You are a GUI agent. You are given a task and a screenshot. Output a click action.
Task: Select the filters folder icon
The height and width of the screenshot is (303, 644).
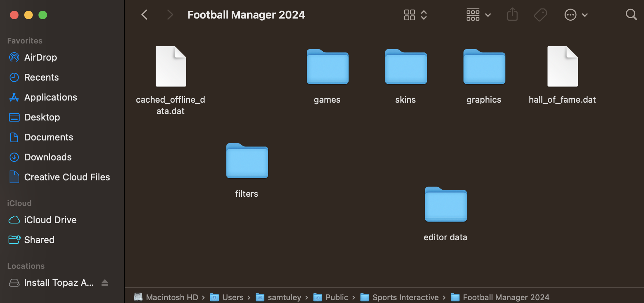pos(247,161)
